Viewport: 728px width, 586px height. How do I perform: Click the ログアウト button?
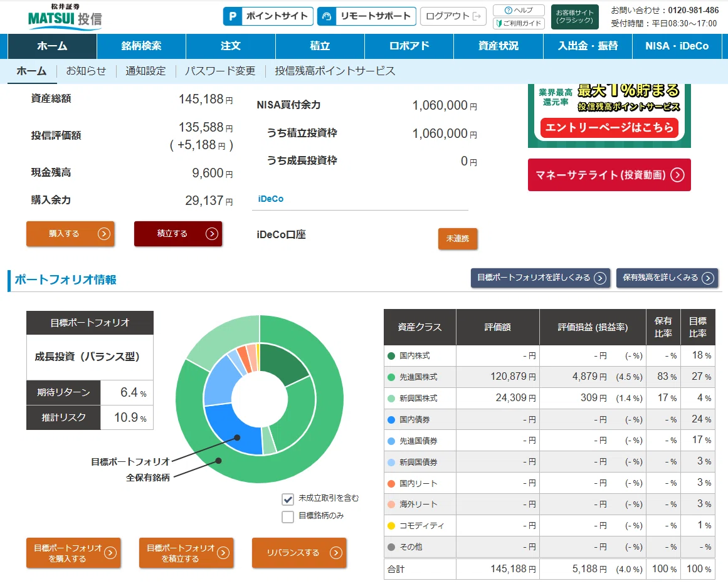pyautogui.click(x=453, y=16)
